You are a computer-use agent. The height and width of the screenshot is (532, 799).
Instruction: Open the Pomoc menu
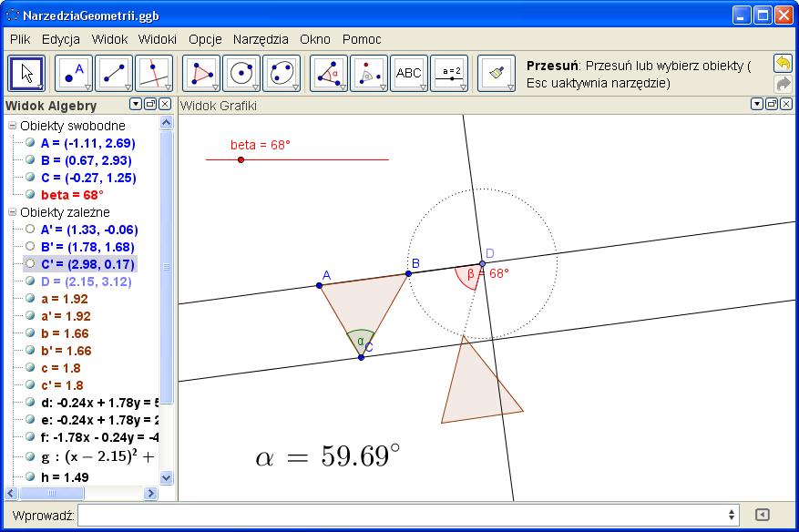[x=362, y=39]
